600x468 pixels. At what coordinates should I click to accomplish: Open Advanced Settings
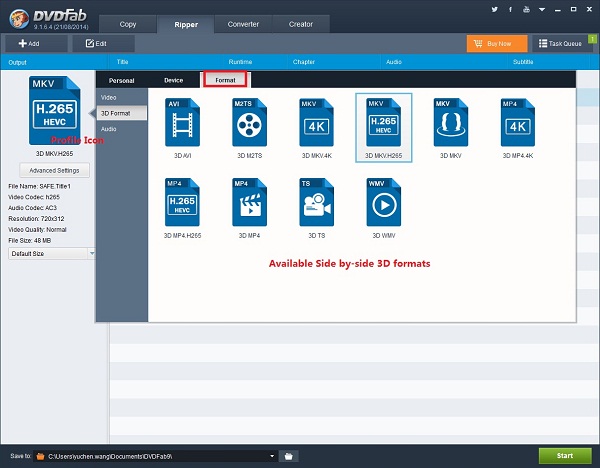(x=54, y=170)
